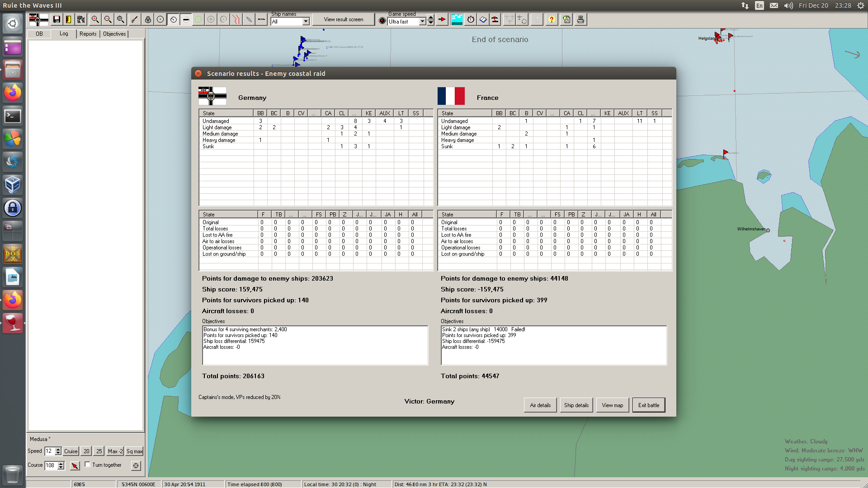Click the red sinking ship icon
Viewport: 868px width, 488px height.
pos(495,19)
